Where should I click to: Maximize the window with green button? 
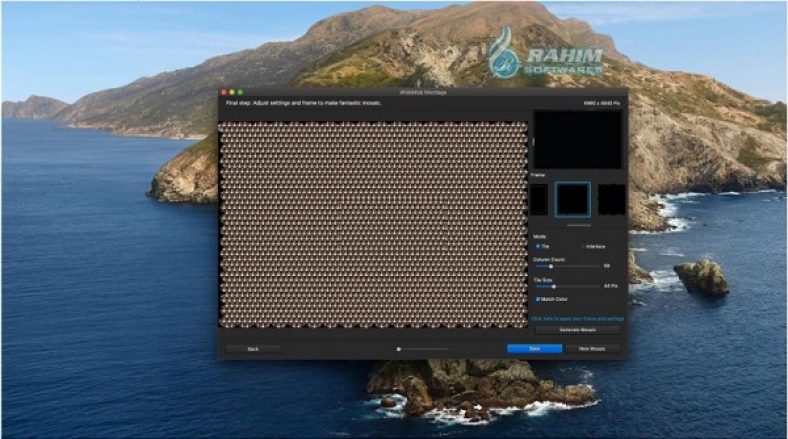tap(240, 92)
